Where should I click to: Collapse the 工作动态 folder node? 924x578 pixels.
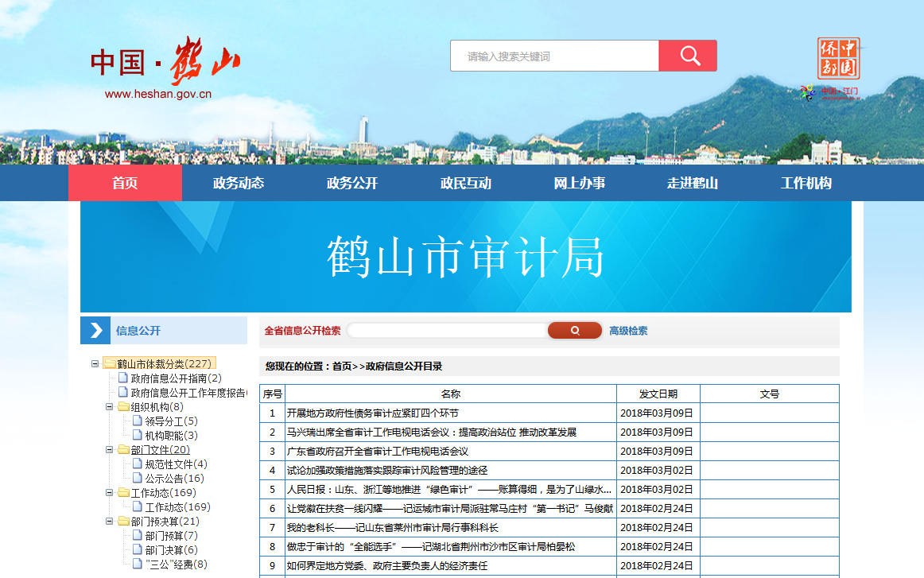pyautogui.click(x=110, y=493)
